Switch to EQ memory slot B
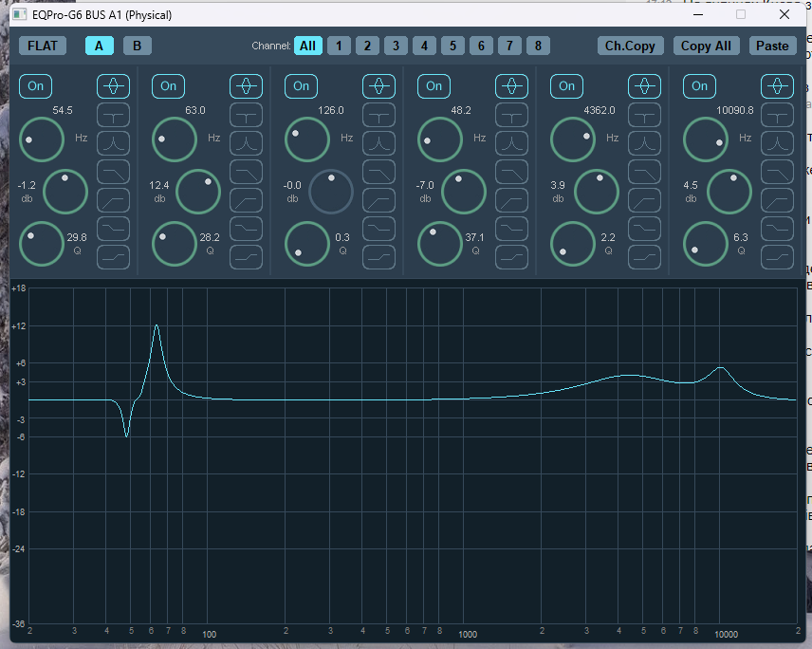 click(138, 46)
